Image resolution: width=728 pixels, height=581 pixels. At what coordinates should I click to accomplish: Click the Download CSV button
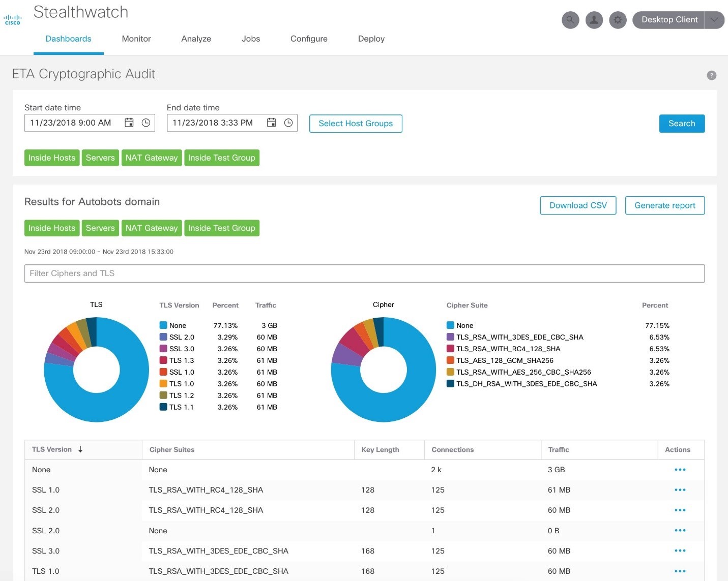coord(578,205)
